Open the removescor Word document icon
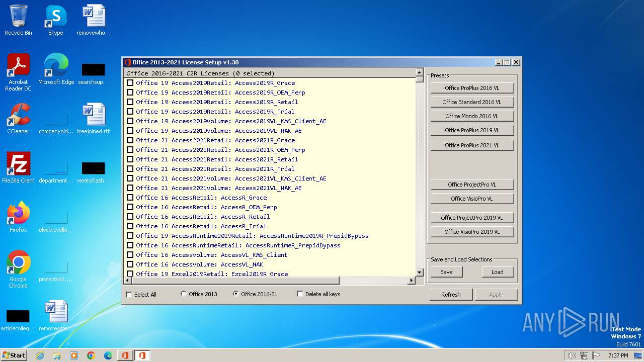 coord(56,316)
